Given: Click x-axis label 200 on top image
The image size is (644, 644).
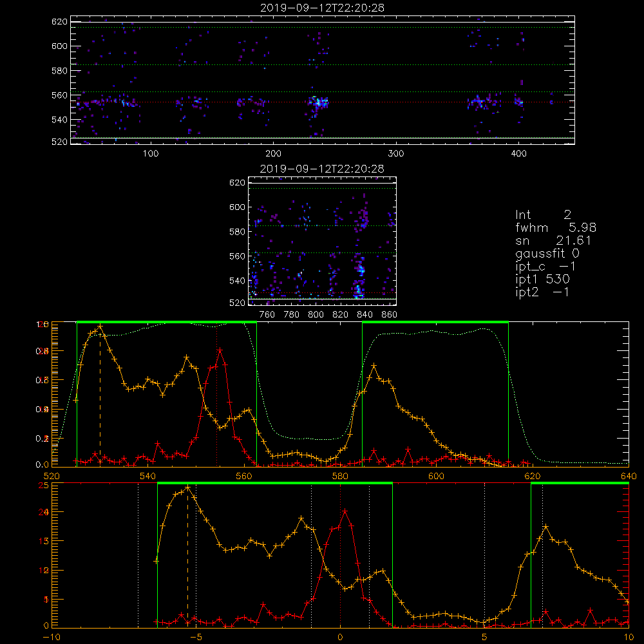Looking at the screenshot, I should tap(273, 154).
